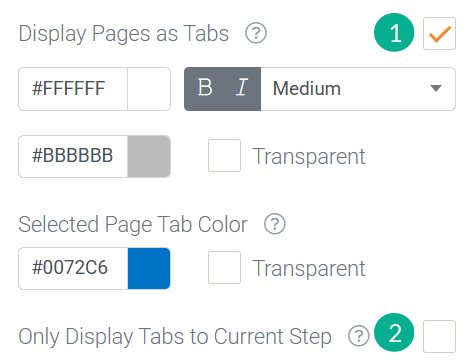Open the Medium font size dropdown

pos(358,89)
